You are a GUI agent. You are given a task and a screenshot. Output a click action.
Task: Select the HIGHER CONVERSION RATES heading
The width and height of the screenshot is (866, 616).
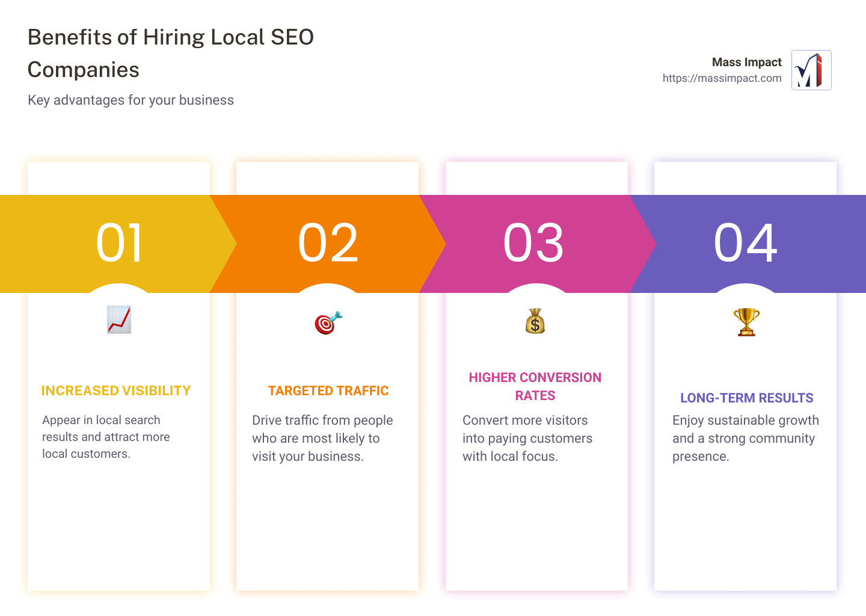point(535,386)
